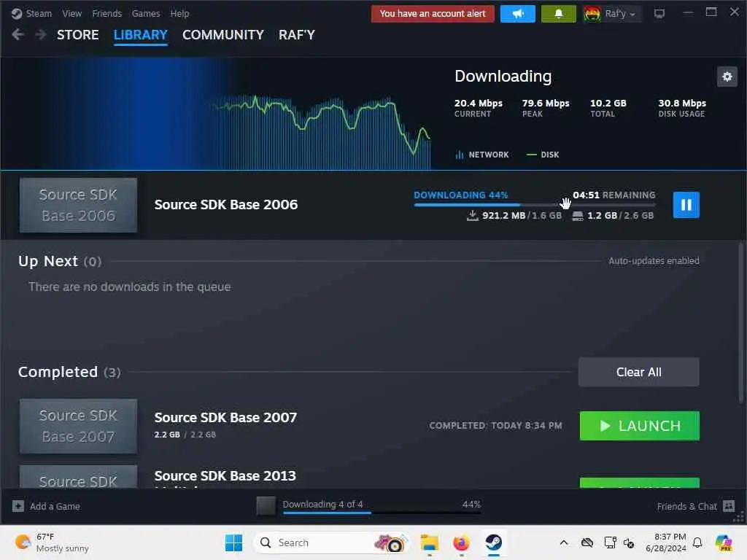Open the weather widget
The width and height of the screenshot is (747, 560).
53,542
